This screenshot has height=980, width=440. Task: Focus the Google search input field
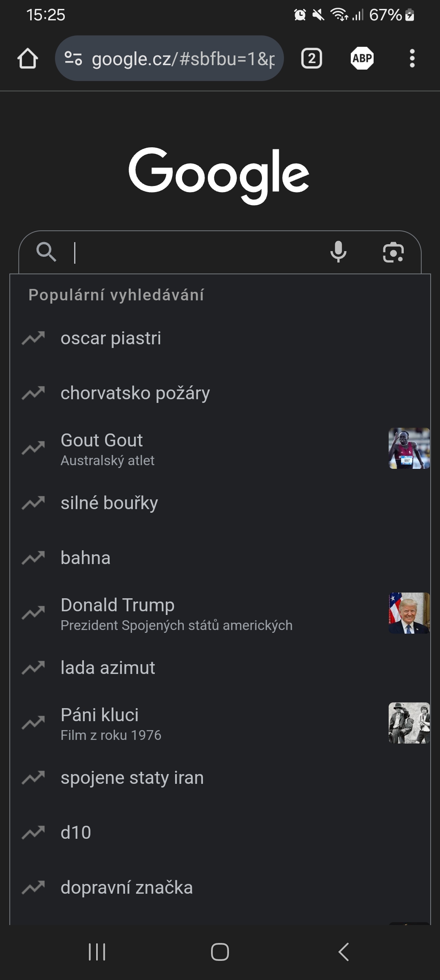(x=196, y=252)
